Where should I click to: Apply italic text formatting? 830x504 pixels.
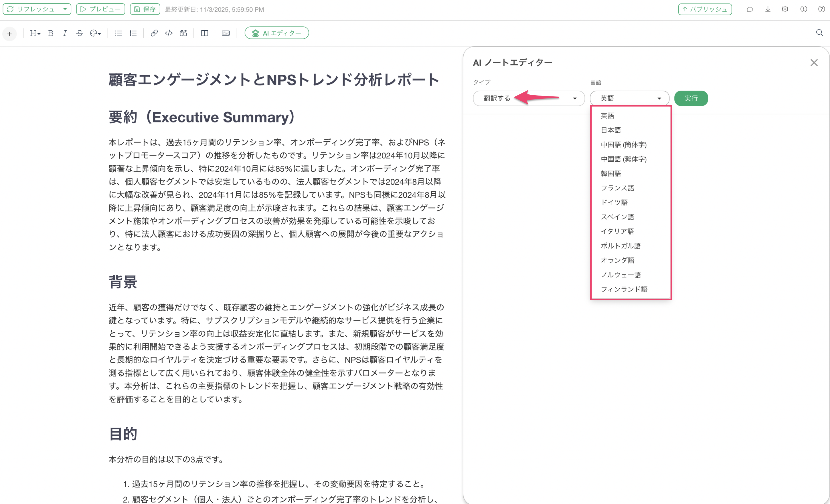(65, 33)
